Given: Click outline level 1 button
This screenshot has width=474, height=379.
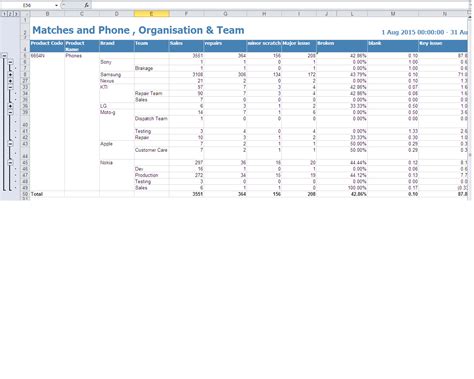Looking at the screenshot, I should click(4, 14).
